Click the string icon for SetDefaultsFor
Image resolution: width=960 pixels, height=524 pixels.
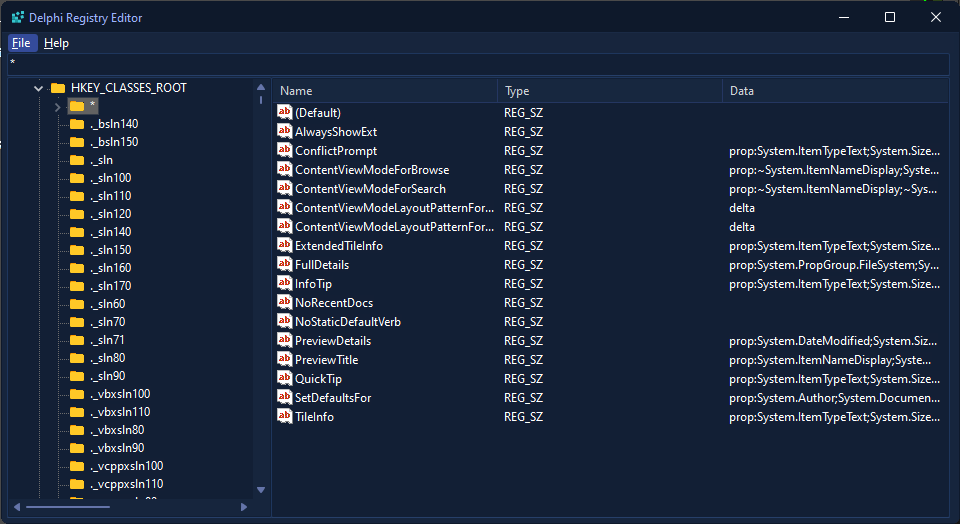(285, 397)
